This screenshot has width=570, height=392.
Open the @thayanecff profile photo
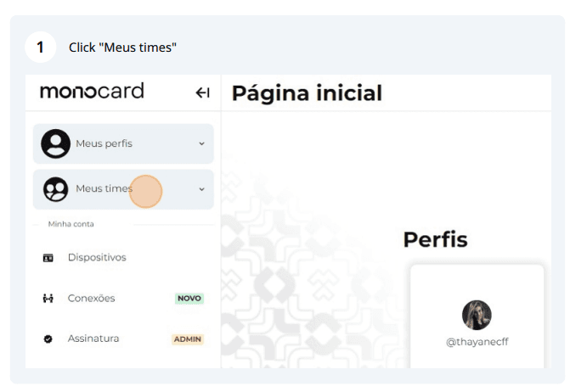coord(477,315)
